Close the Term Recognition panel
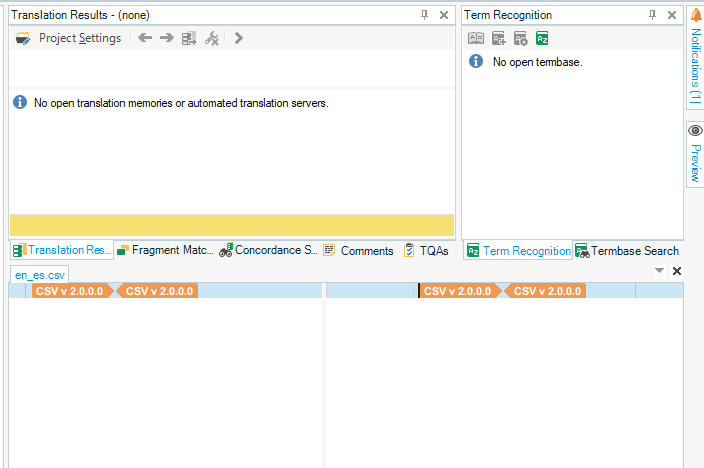The width and height of the screenshot is (704, 468). point(672,15)
